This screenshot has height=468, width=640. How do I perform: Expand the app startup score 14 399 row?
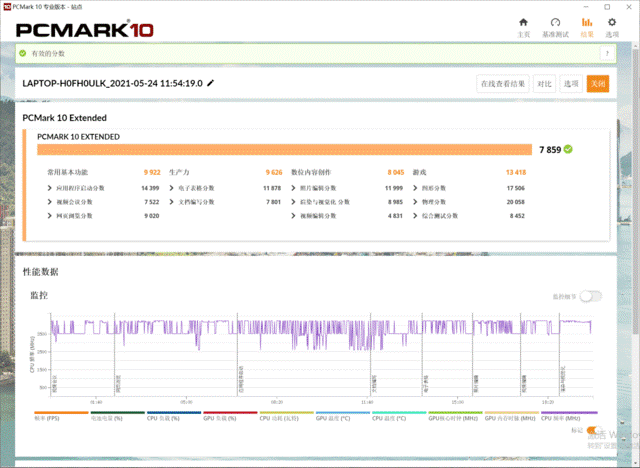click(103, 188)
